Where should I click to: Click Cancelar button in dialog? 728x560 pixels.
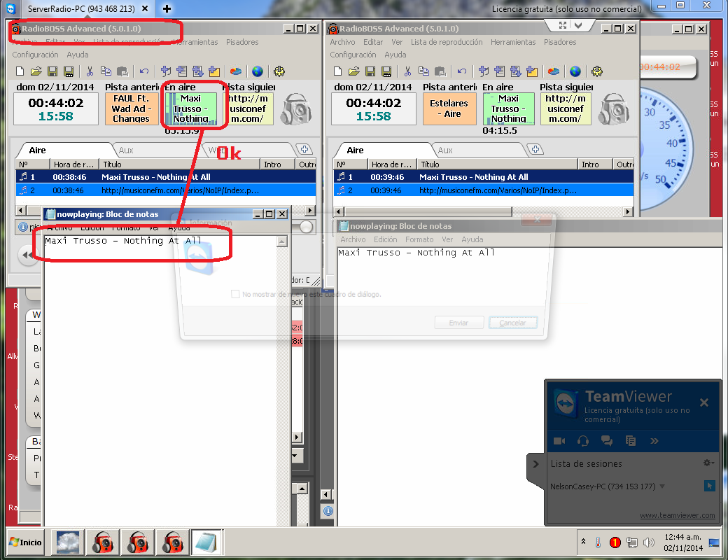512,323
